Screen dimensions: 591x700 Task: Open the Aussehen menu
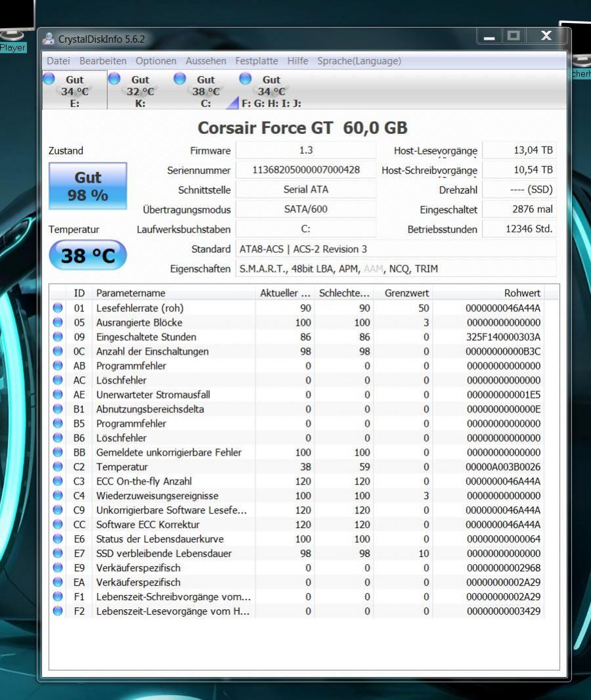[x=206, y=60]
